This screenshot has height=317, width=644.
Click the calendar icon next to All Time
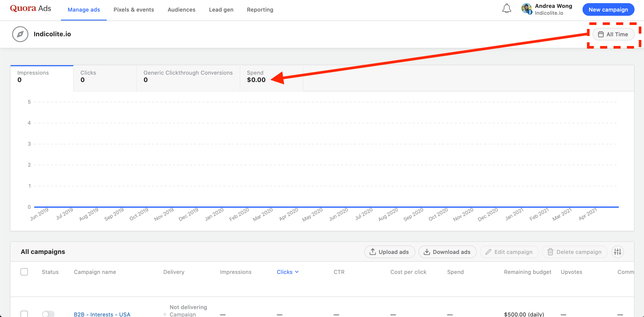click(x=601, y=34)
